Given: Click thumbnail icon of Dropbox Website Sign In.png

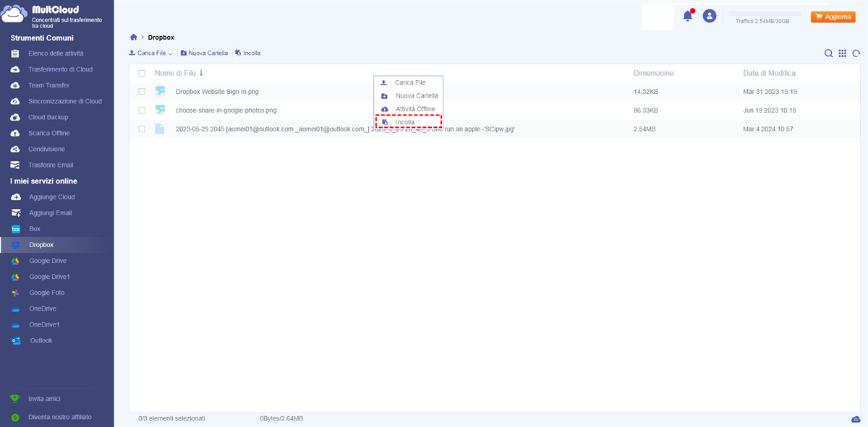Looking at the screenshot, I should click(160, 92).
